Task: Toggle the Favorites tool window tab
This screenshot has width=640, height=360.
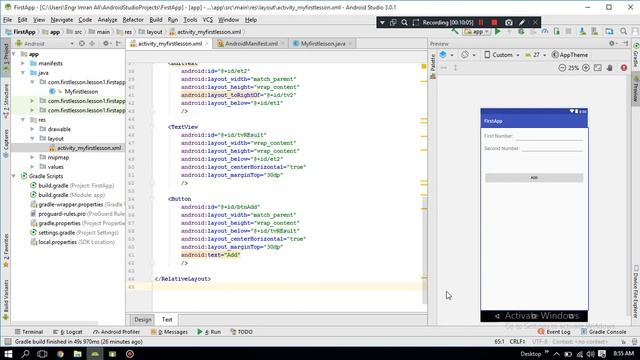Action: (6, 251)
